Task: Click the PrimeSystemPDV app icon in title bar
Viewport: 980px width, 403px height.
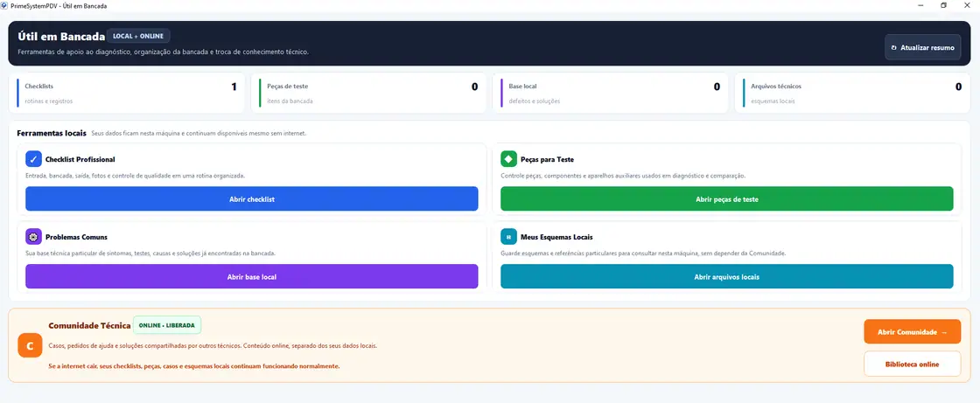Action: coord(5,5)
